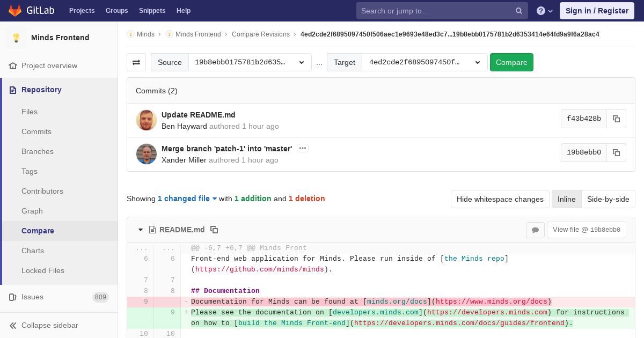Click the Minds group avatar in breadcrumb
The width and height of the screenshot is (644, 338).
[130, 34]
